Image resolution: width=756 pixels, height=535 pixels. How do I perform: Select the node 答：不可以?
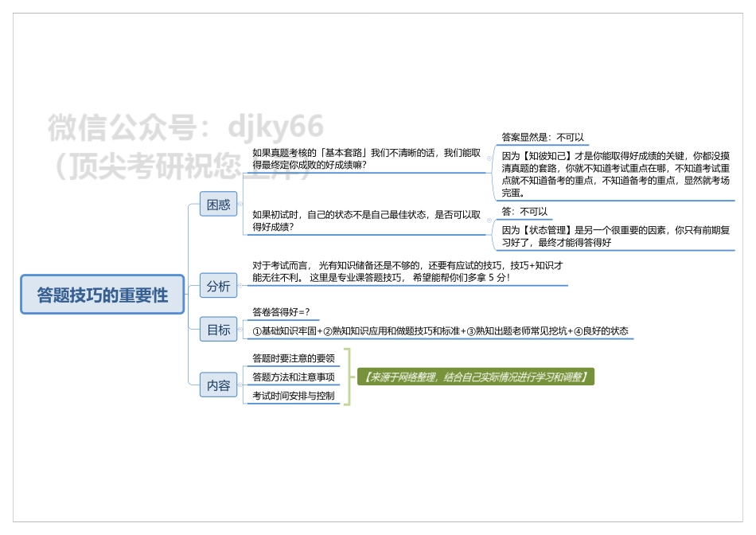pos(524,211)
